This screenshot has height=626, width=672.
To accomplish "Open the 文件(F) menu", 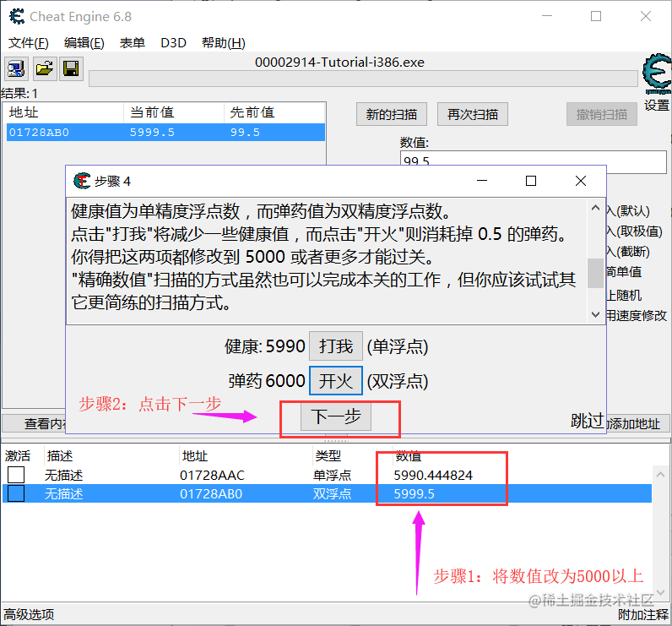I will click(29, 43).
